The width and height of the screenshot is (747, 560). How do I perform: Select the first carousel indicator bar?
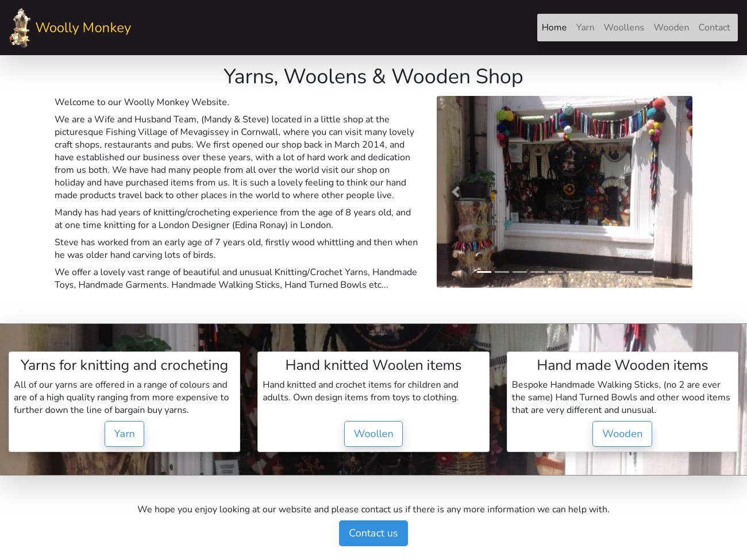coord(484,272)
